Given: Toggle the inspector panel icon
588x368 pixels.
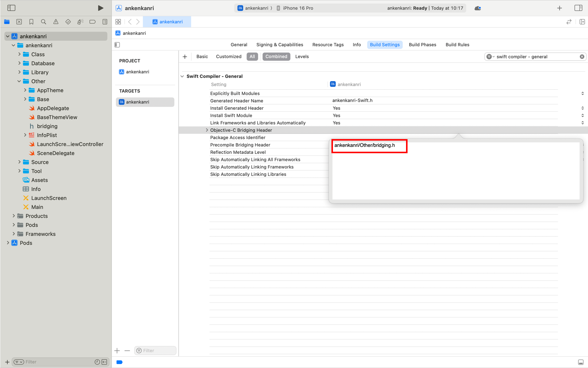Looking at the screenshot, I should click(578, 8).
